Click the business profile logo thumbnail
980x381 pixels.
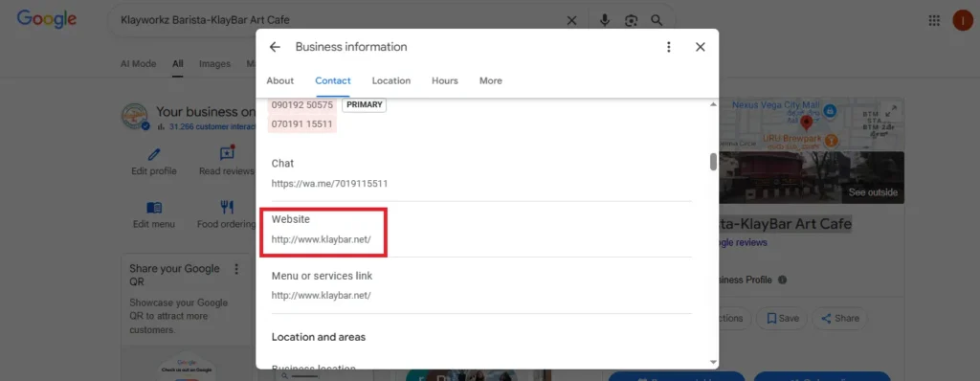tap(135, 117)
